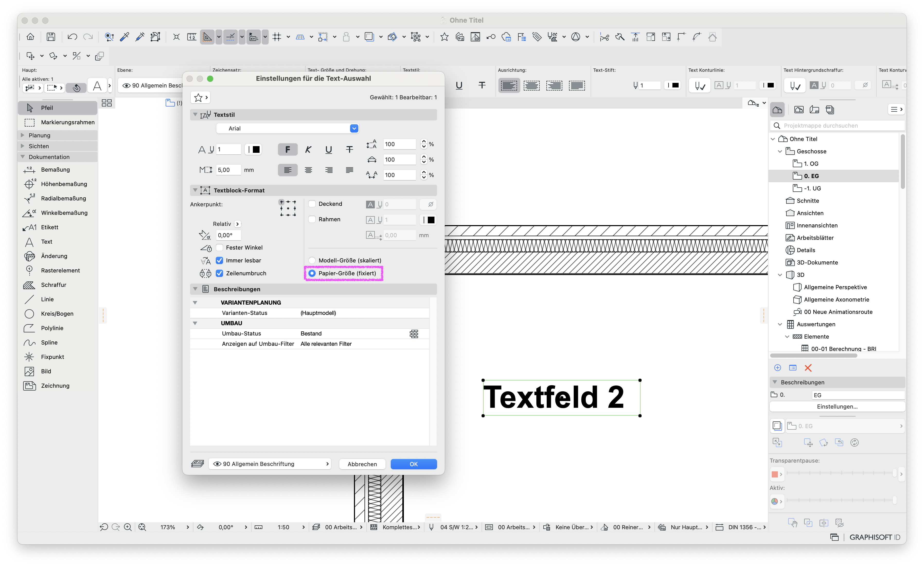Click the Home icon in toolbar
The width and height of the screenshot is (924, 566).
30,37
